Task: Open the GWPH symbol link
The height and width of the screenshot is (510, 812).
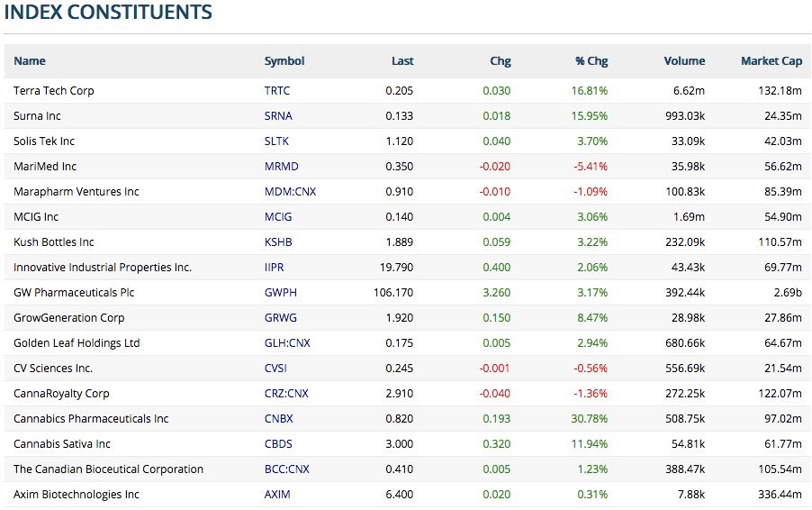Action: coord(281,292)
